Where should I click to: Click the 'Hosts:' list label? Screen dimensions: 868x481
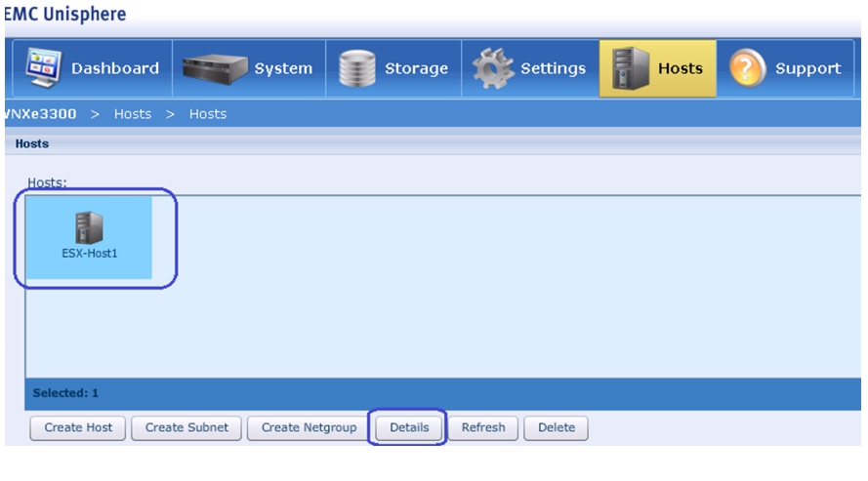coord(47,182)
